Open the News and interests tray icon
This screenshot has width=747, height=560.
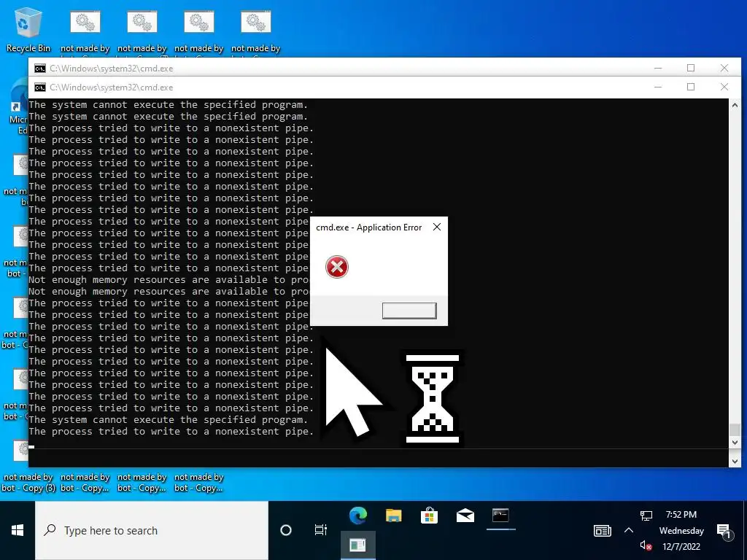point(602,531)
